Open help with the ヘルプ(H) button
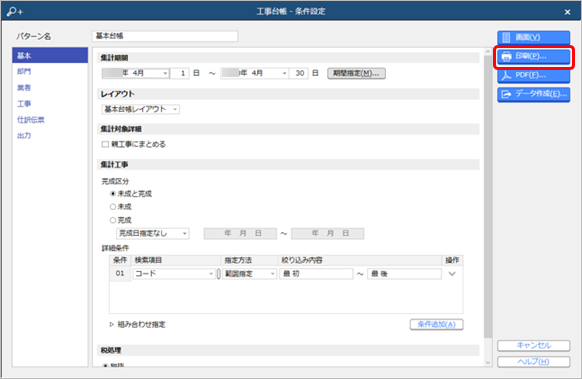This screenshot has height=379, width=582. [x=533, y=362]
